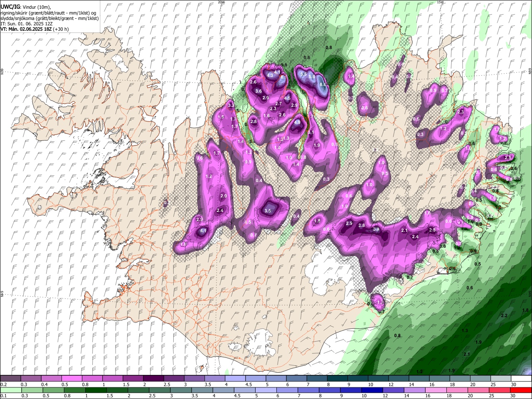Click the initial time 'IT: Sun. 01. 06. 2025 12Z'
This screenshot has width=532, height=399.
[x=26, y=24]
